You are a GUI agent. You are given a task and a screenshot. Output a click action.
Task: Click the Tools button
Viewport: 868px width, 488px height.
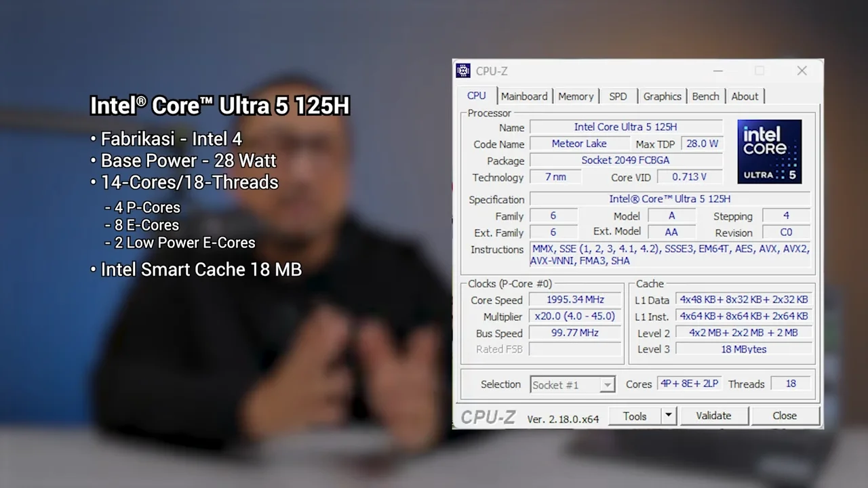634,415
